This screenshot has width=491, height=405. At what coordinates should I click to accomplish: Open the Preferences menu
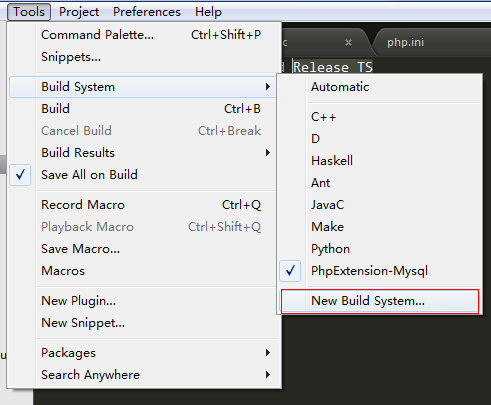click(x=147, y=12)
